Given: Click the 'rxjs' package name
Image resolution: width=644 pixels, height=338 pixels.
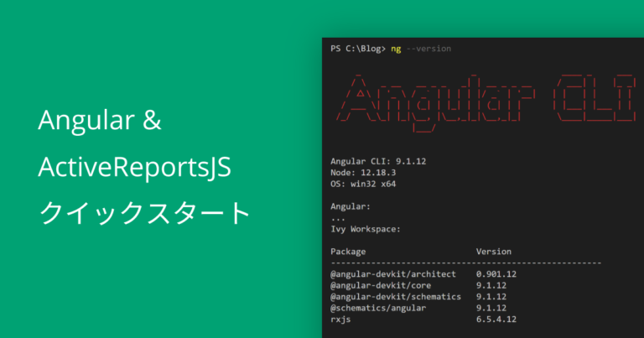Looking at the screenshot, I should [x=340, y=320].
